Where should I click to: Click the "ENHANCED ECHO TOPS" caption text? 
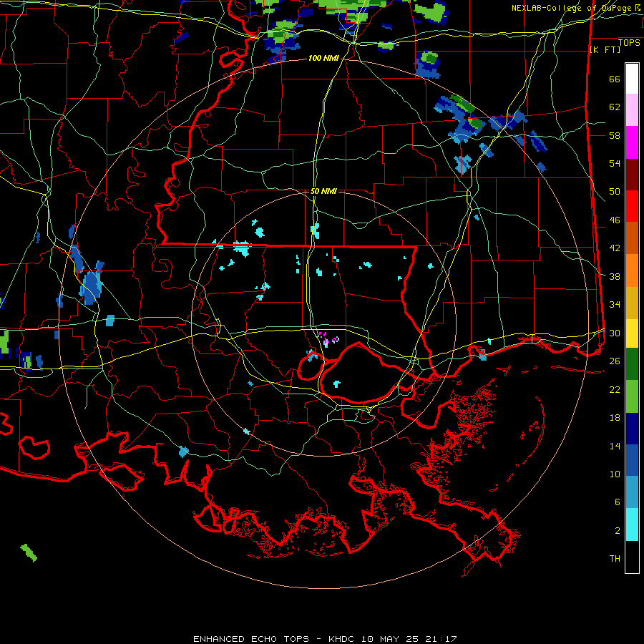coord(251,639)
